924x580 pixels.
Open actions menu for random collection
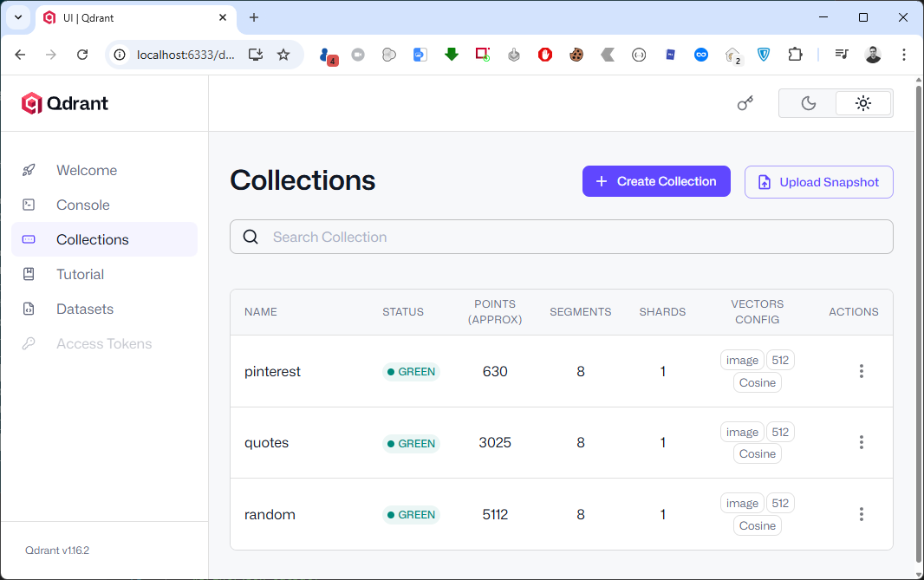[x=861, y=514]
